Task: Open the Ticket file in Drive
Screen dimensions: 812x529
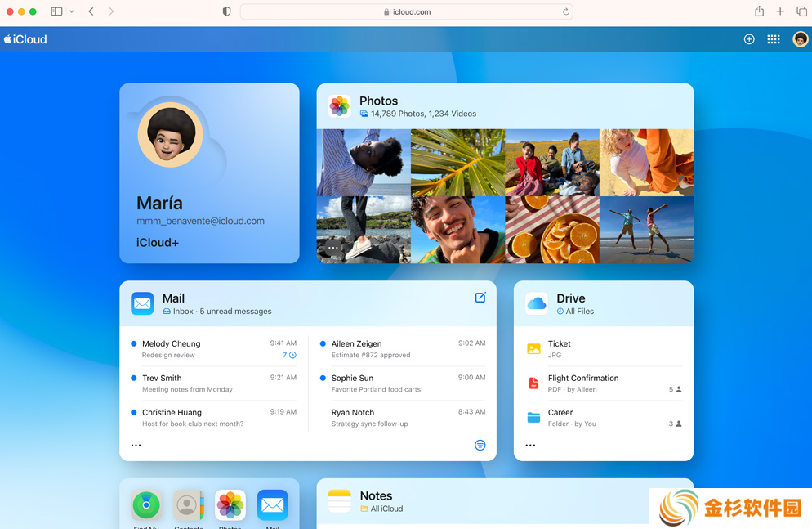Action: click(x=604, y=349)
